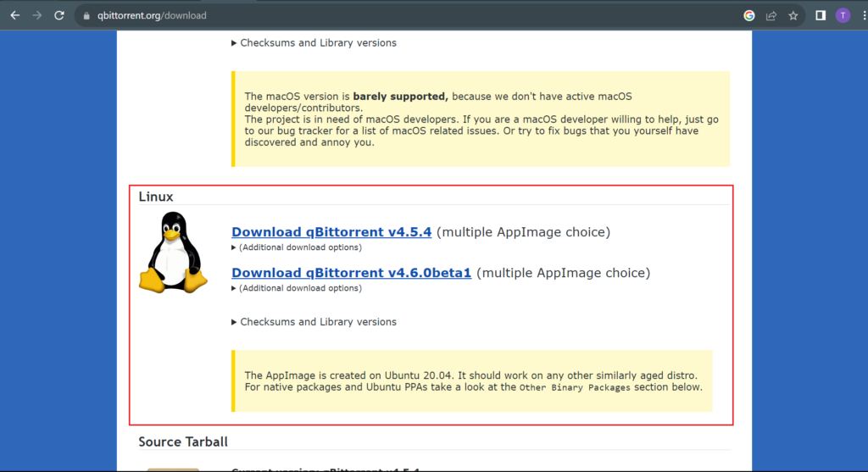The image size is (868, 472).
Task: Click the browser forward arrow
Action: tap(37, 15)
